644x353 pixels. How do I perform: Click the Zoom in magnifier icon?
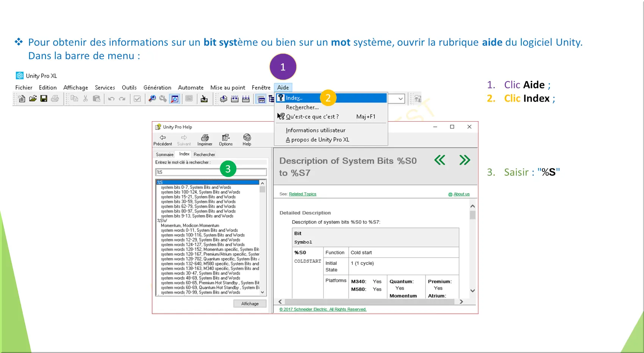click(x=152, y=99)
